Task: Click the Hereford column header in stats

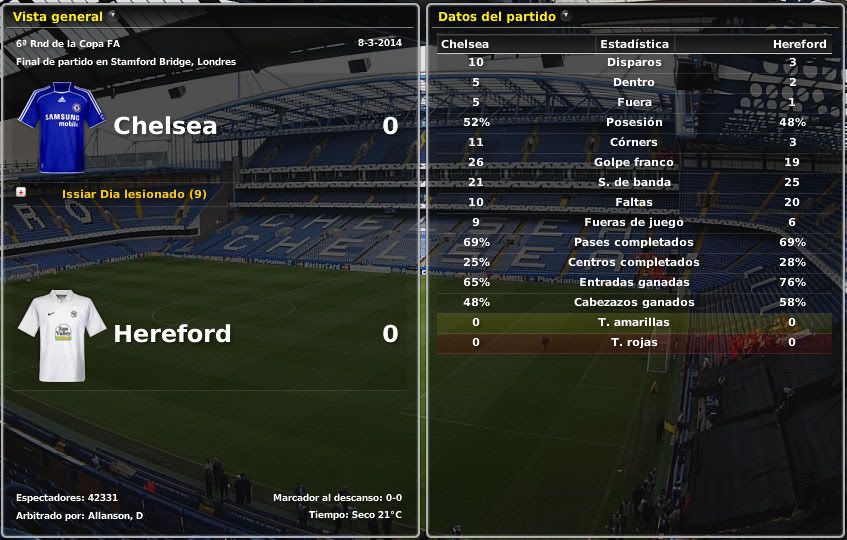Action: (x=799, y=44)
